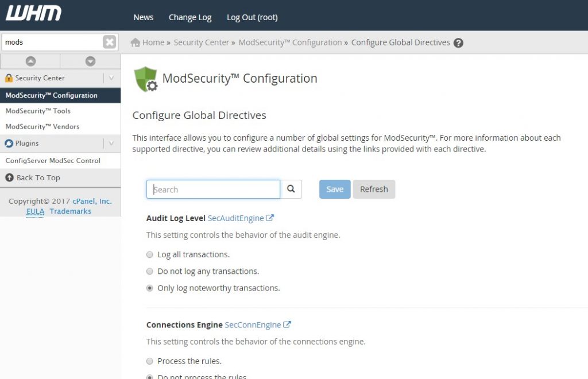The image size is (588, 379).
Task: Open SecConnEngine external link icon
Action: pyautogui.click(x=287, y=324)
